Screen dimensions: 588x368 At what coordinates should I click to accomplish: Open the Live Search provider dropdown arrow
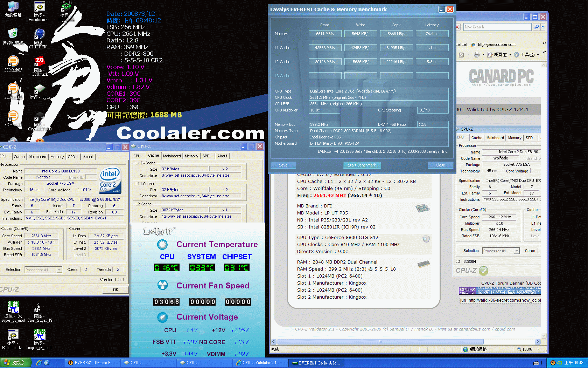click(x=543, y=27)
